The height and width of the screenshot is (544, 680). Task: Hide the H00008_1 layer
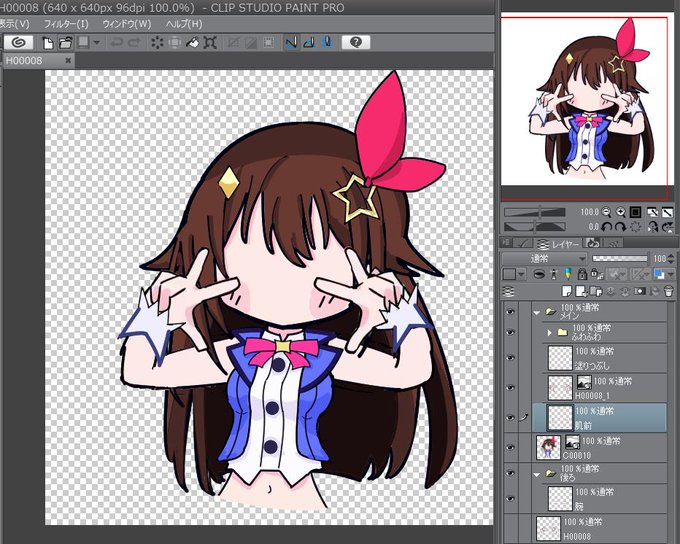coord(510,388)
